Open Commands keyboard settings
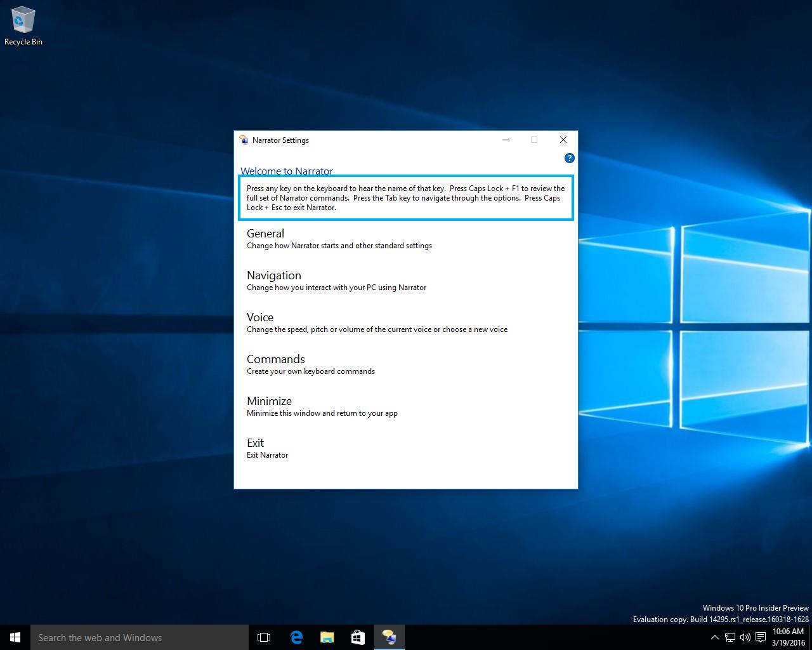812x650 pixels. [x=311, y=364]
